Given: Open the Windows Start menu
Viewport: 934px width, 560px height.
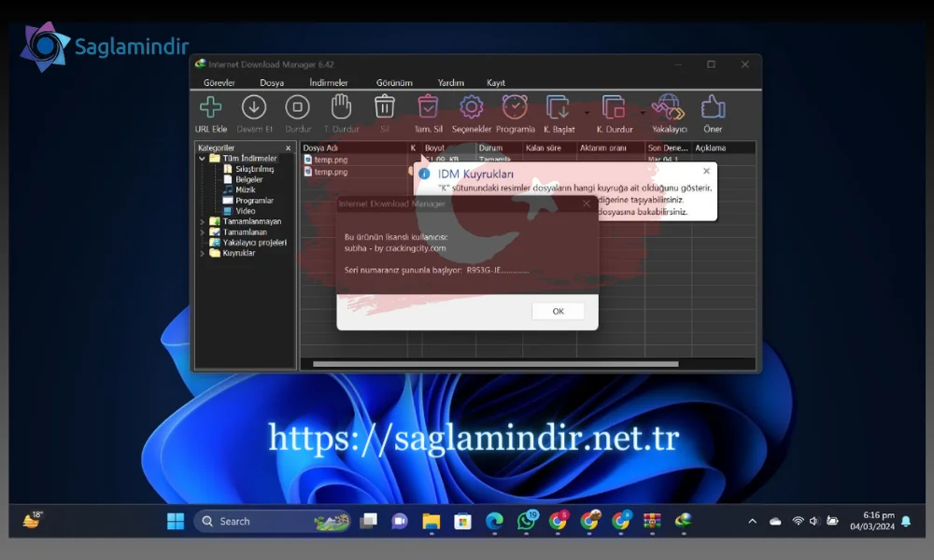Looking at the screenshot, I should pyautogui.click(x=176, y=522).
